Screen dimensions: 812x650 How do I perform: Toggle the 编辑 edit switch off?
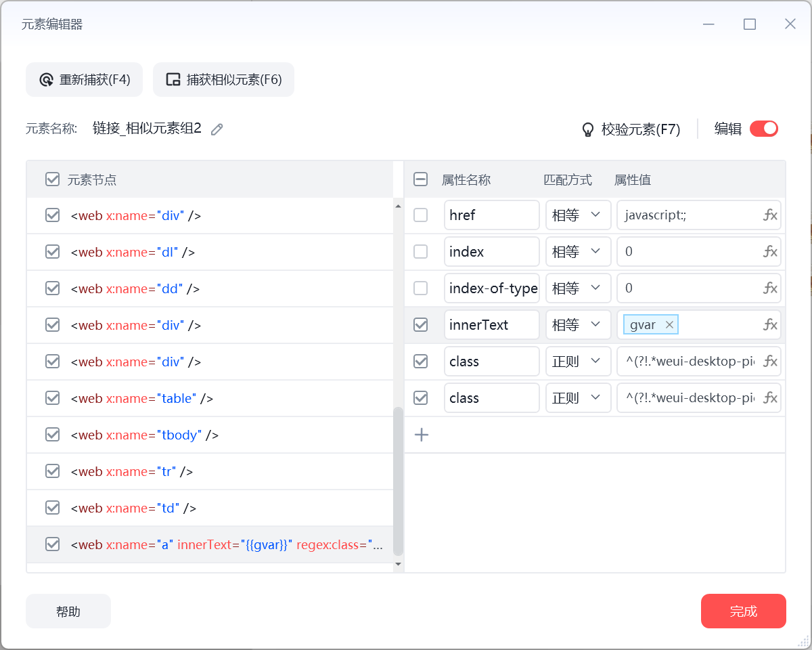(x=764, y=129)
